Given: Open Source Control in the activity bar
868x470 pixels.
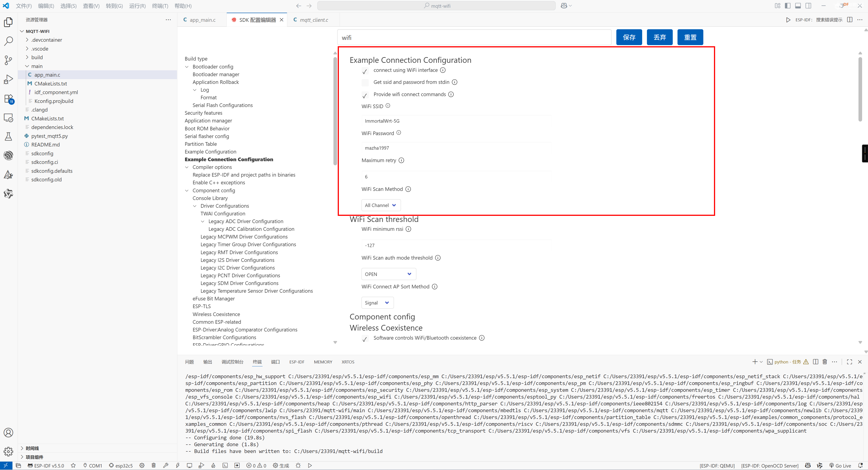Looking at the screenshot, I should [x=8, y=60].
